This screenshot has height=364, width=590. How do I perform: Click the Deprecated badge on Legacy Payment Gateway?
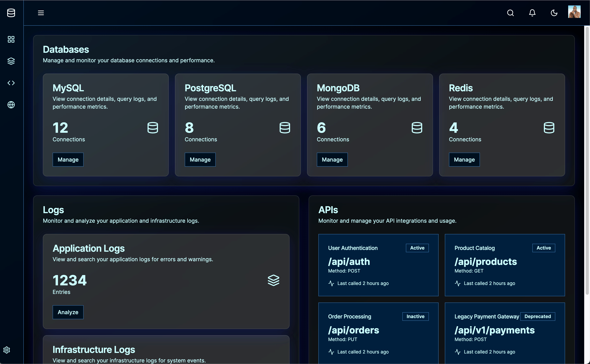(x=537, y=316)
